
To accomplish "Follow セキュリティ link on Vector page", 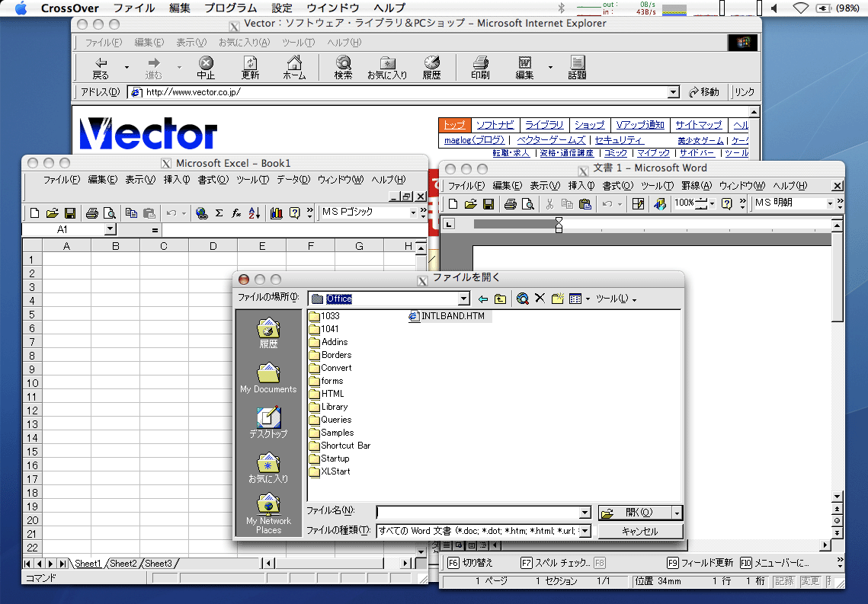I will tap(619, 140).
